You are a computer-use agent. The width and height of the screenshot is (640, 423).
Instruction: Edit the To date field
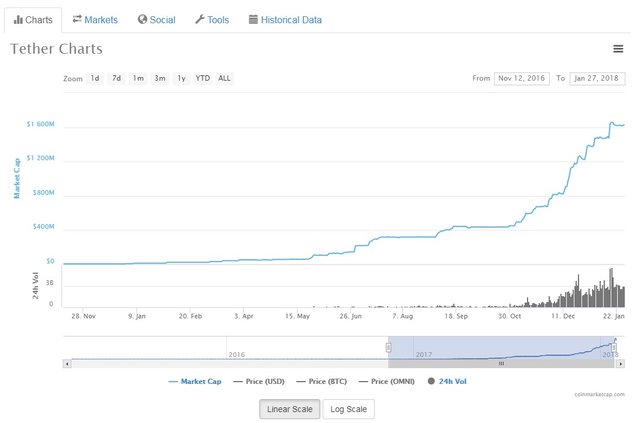[x=597, y=78]
